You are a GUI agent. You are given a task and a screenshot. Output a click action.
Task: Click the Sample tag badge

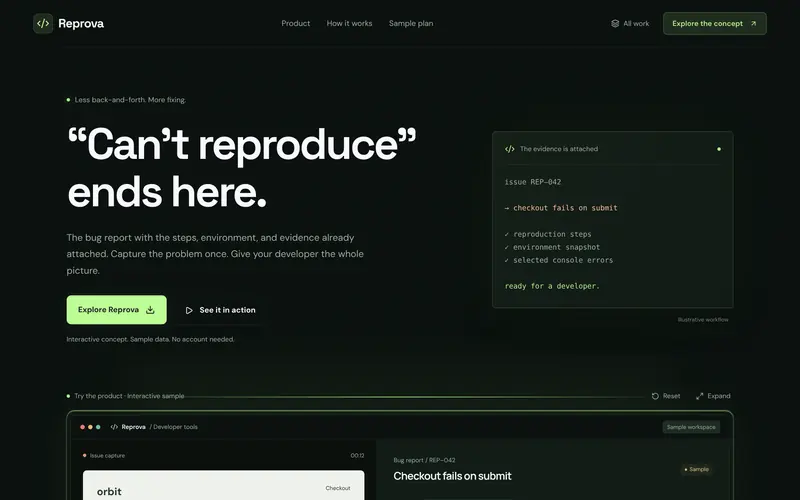tap(696, 469)
